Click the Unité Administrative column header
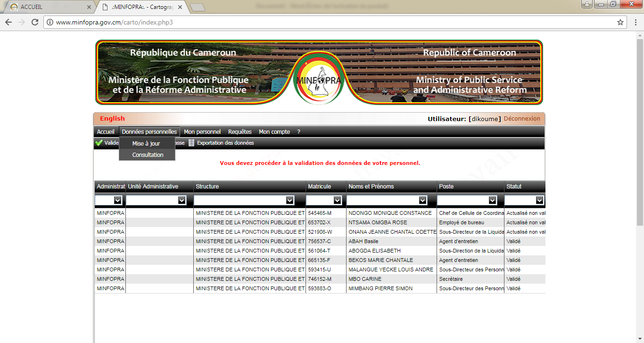Screen dimensions: 644x343 click(159, 187)
